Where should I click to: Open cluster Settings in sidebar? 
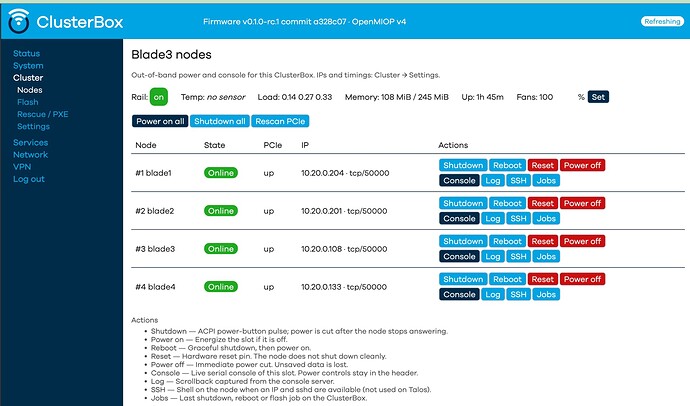tap(33, 127)
